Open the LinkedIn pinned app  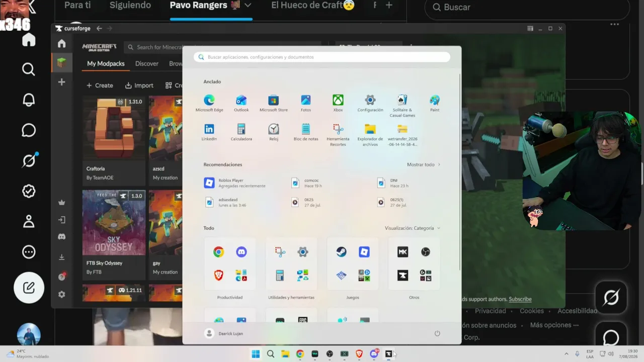tap(209, 132)
